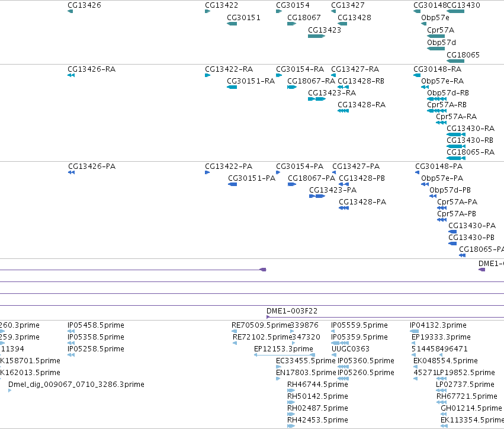Open the CG13430-PA protein label
Screen dimensions: 504x429
(472, 226)
